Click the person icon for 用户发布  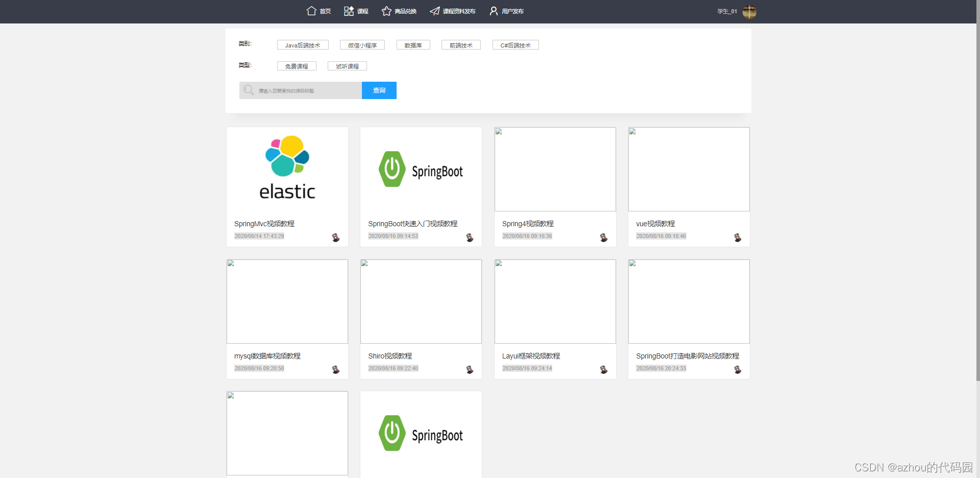pos(493,10)
